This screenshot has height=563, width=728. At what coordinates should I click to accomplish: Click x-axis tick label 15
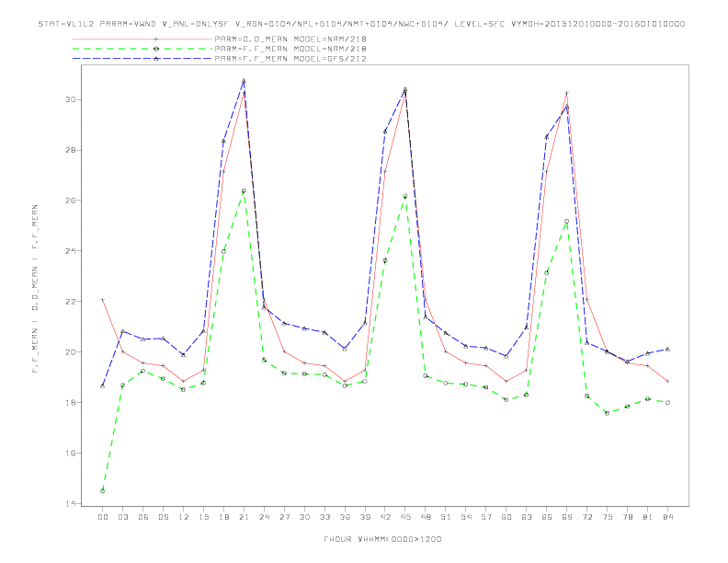[x=203, y=517]
